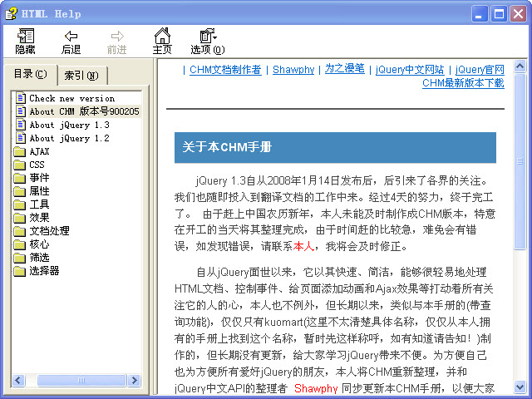Screen dimensions: 532x399
Task: Open the 主页 home icon
Action: tap(162, 36)
